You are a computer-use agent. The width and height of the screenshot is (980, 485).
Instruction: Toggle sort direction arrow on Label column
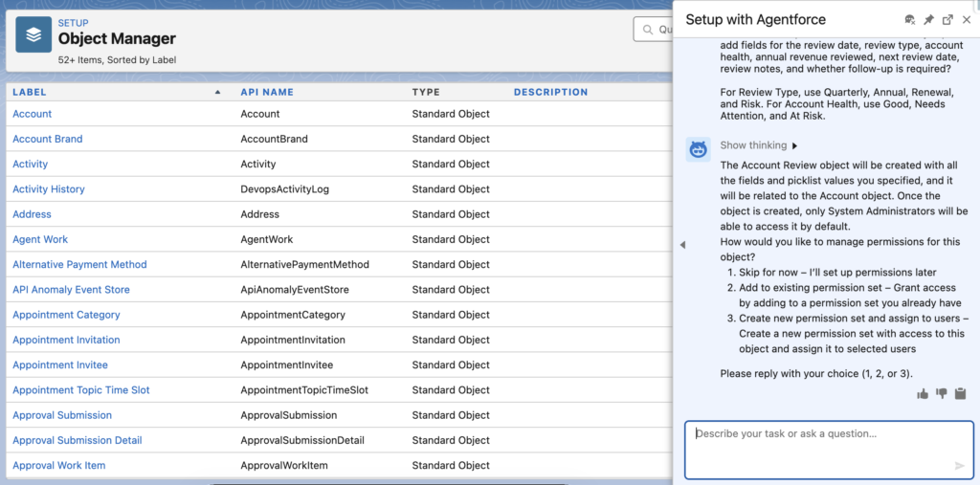click(217, 92)
